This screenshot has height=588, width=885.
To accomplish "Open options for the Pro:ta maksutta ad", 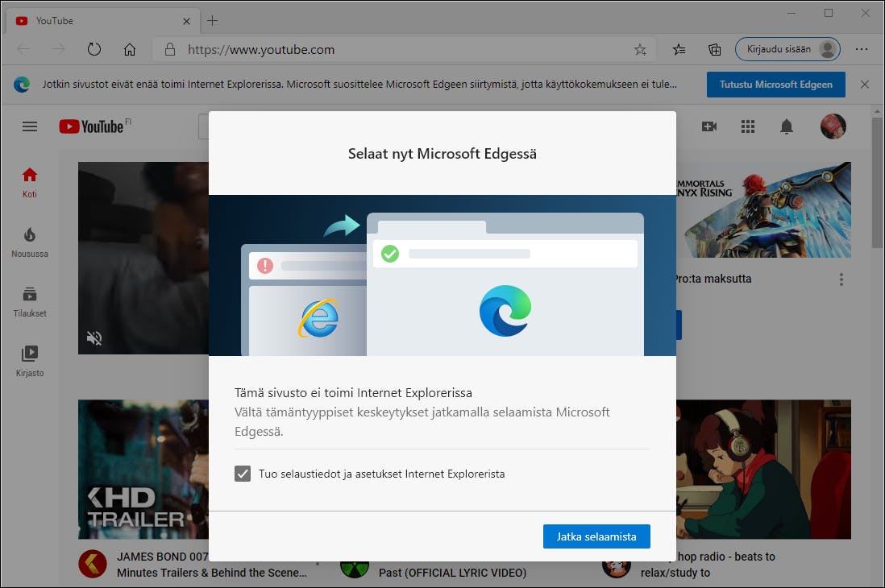I will tap(841, 280).
